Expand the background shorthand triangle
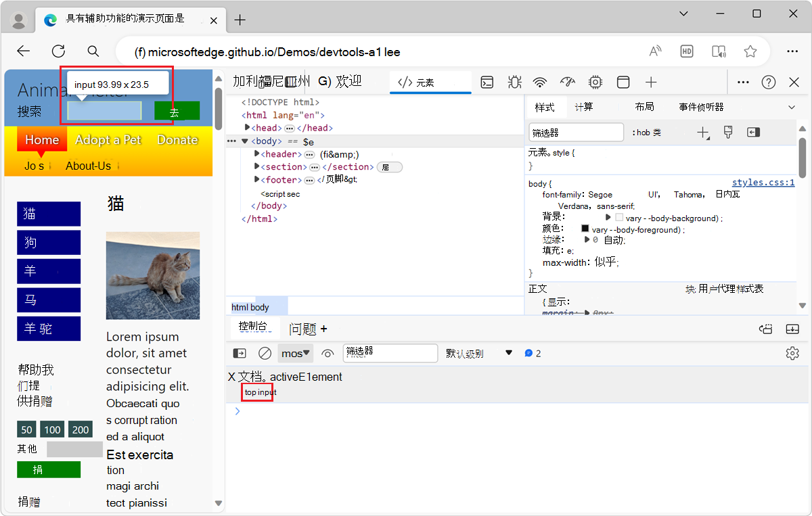This screenshot has height=516, width=812. (608, 218)
